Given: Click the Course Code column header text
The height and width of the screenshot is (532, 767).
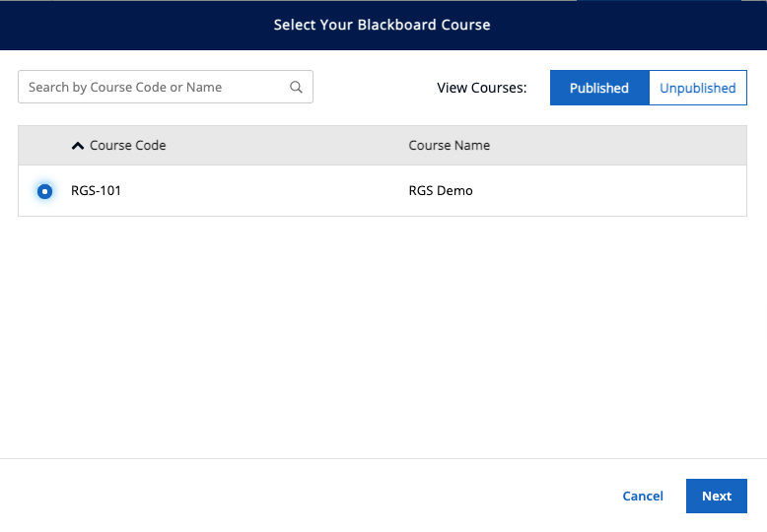Looking at the screenshot, I should [128, 145].
